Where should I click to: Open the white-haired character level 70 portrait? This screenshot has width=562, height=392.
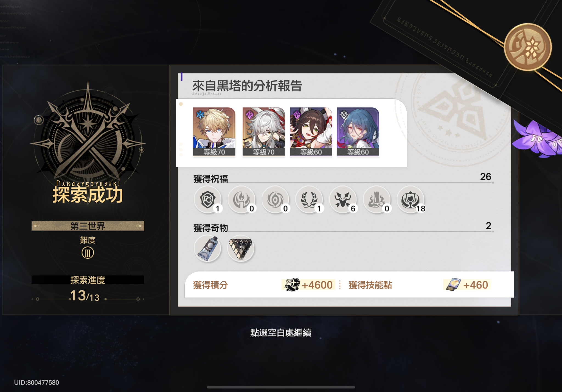point(263,132)
